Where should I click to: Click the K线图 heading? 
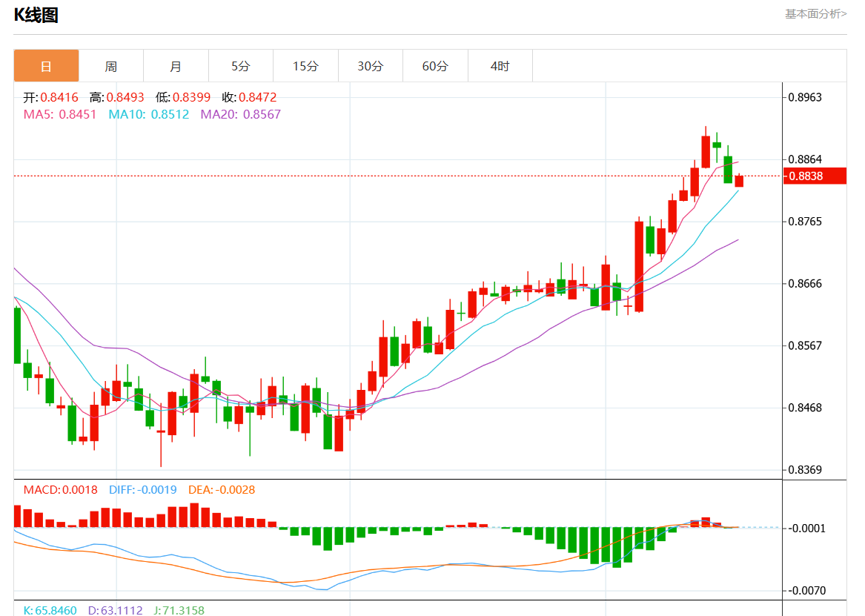36,15
